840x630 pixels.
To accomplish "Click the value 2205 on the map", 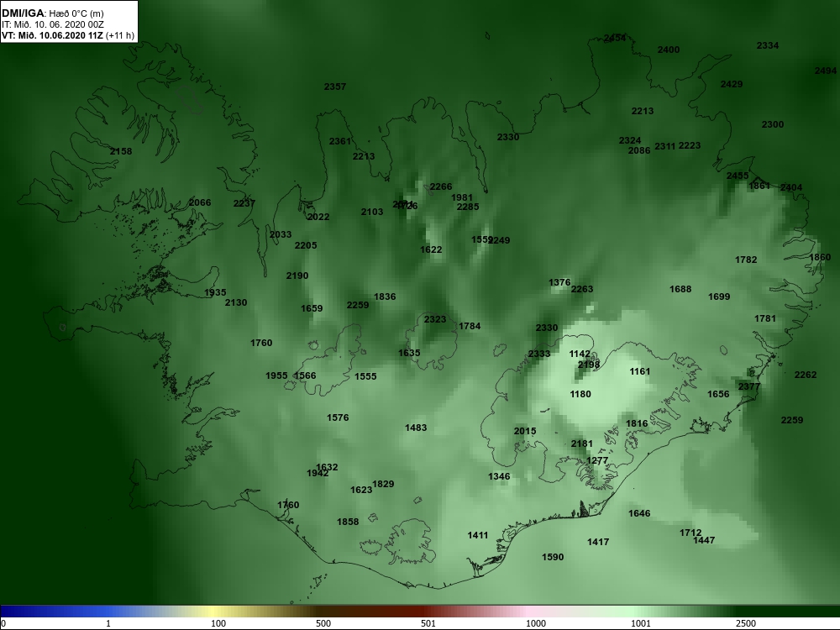I will coord(306,245).
